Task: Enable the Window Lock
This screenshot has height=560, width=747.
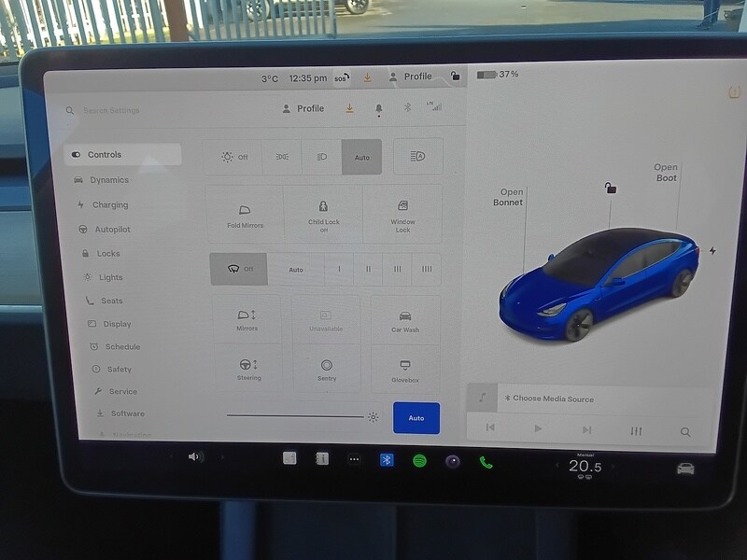Action: coord(404,215)
